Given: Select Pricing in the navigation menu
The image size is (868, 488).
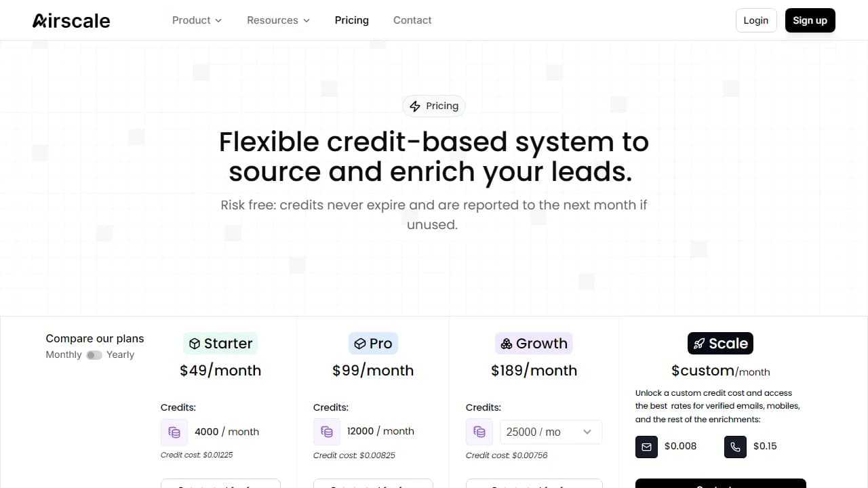Looking at the screenshot, I should tap(351, 20).
